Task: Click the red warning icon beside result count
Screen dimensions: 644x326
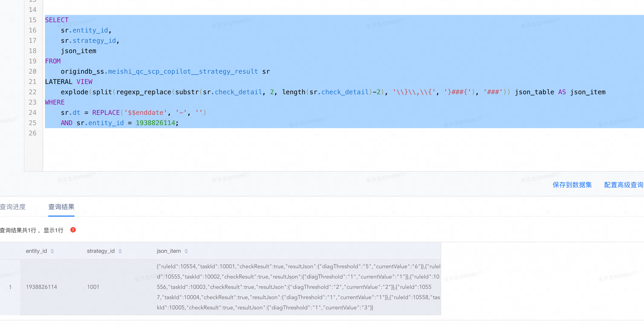Action: (73, 230)
